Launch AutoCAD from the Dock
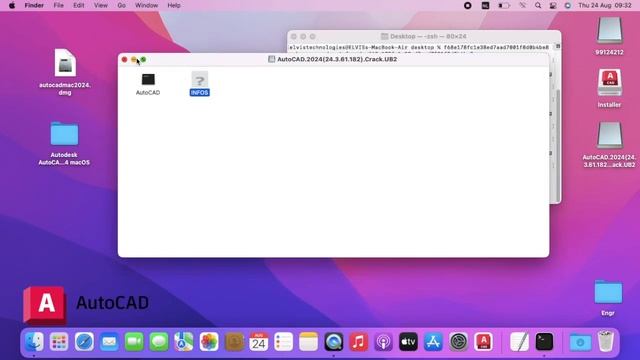The image size is (640, 360). point(483,342)
